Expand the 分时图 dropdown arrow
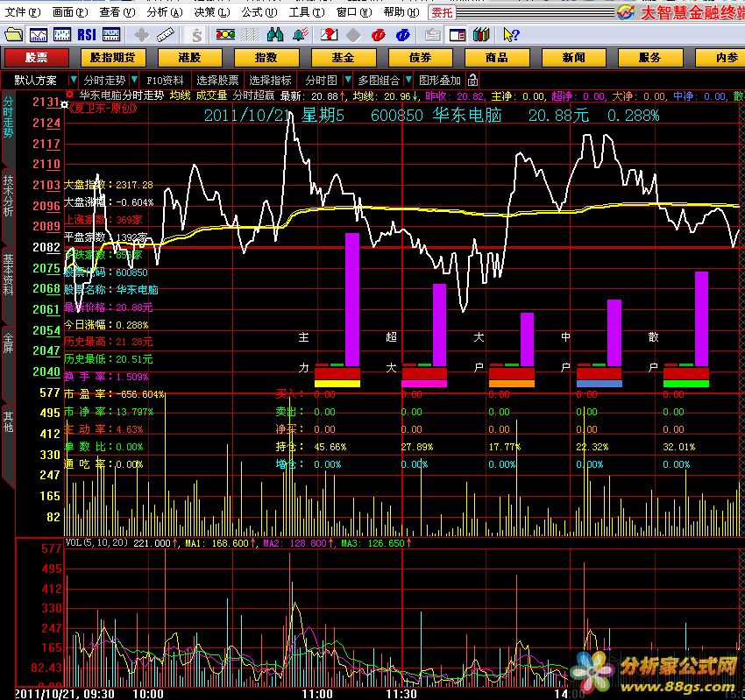 348,80
